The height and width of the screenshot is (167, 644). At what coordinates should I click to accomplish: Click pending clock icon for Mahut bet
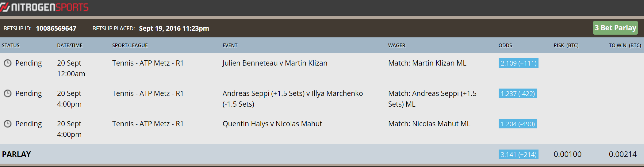click(x=8, y=124)
